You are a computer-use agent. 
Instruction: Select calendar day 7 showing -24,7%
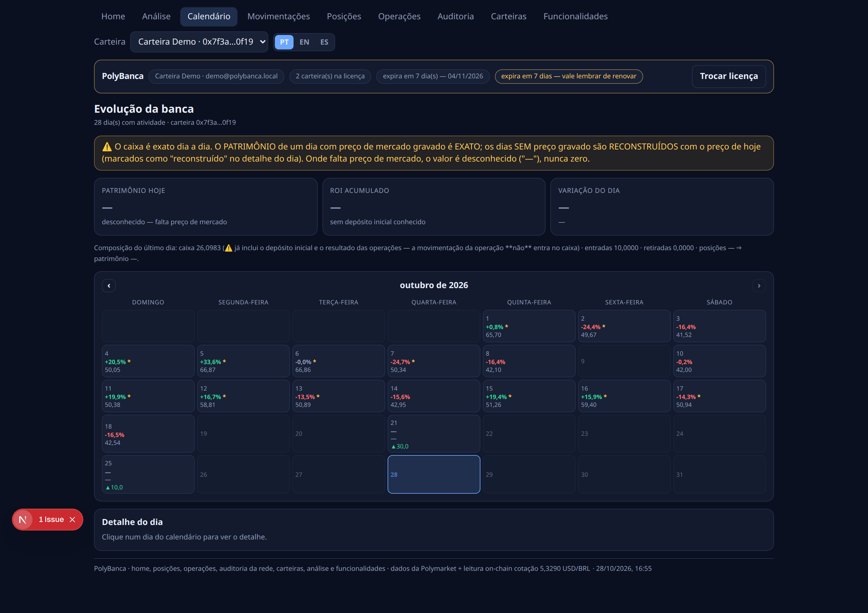pyautogui.click(x=434, y=361)
